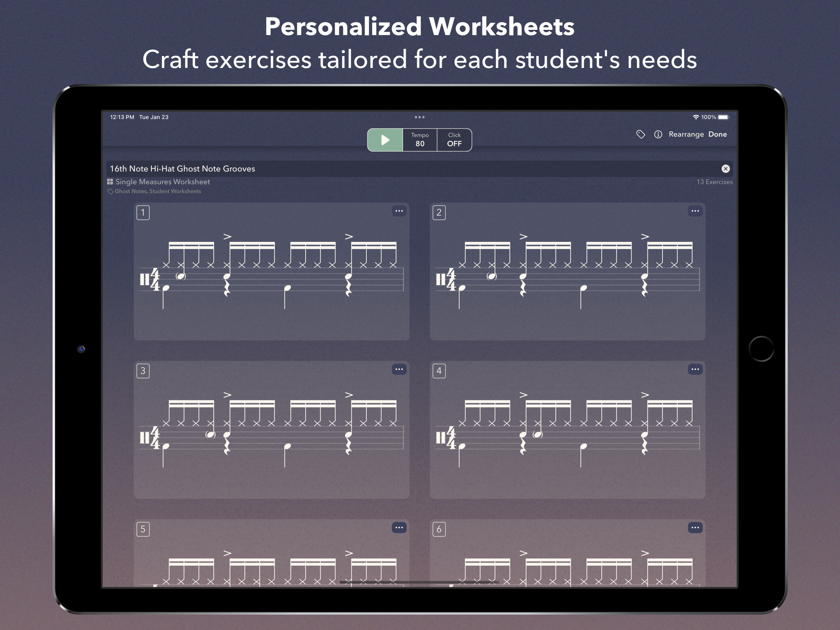Select the exercise 4 notation card
Viewport: 840px width, 630px height.
pyautogui.click(x=567, y=430)
